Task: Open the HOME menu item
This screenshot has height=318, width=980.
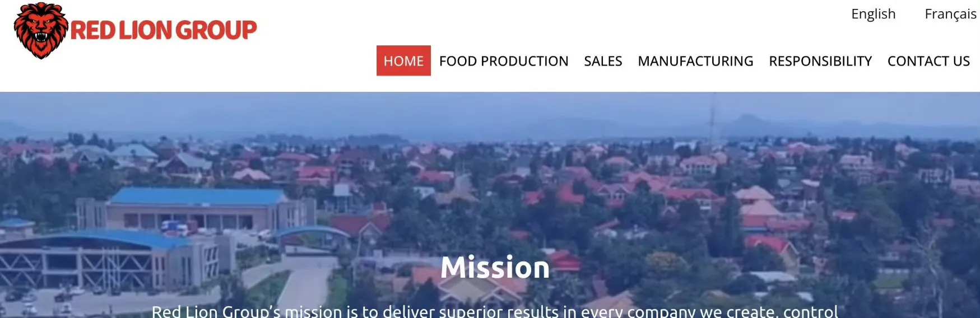Action: 403,60
